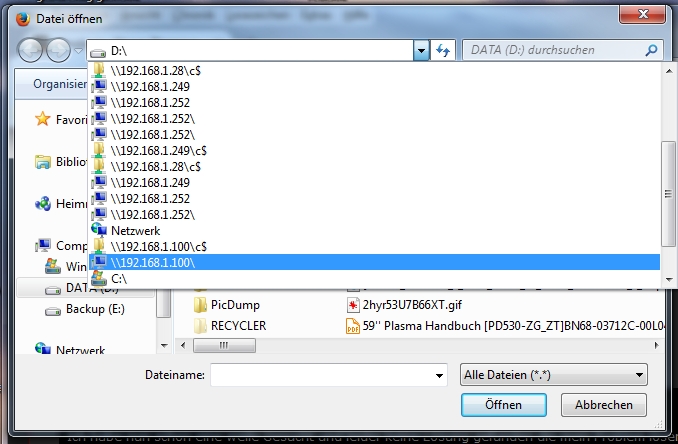Select the 59'' Plasma Handbuch PDF file
The height and width of the screenshot is (444, 678).
click(x=505, y=326)
